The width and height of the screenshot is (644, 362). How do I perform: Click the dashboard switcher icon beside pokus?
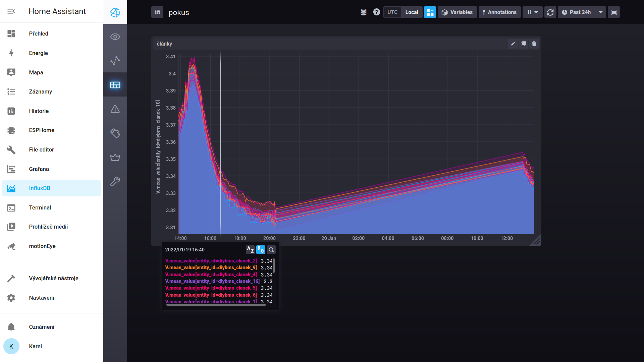click(157, 12)
